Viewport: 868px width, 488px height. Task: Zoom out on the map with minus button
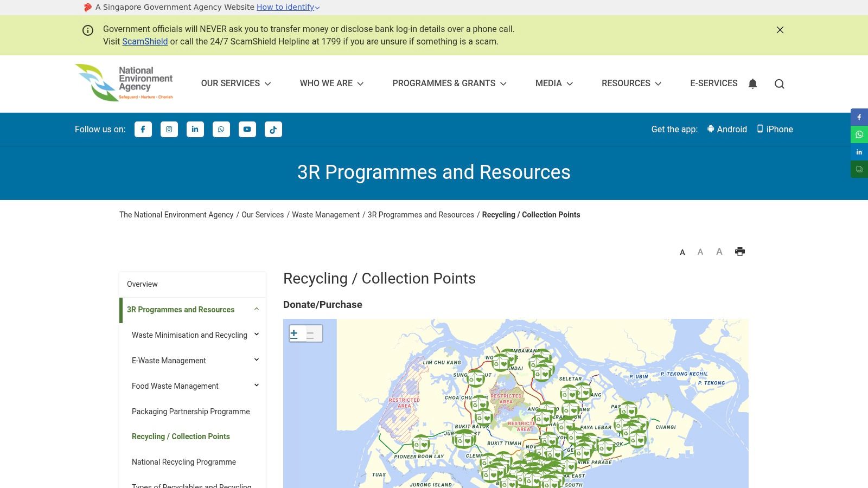coord(310,333)
